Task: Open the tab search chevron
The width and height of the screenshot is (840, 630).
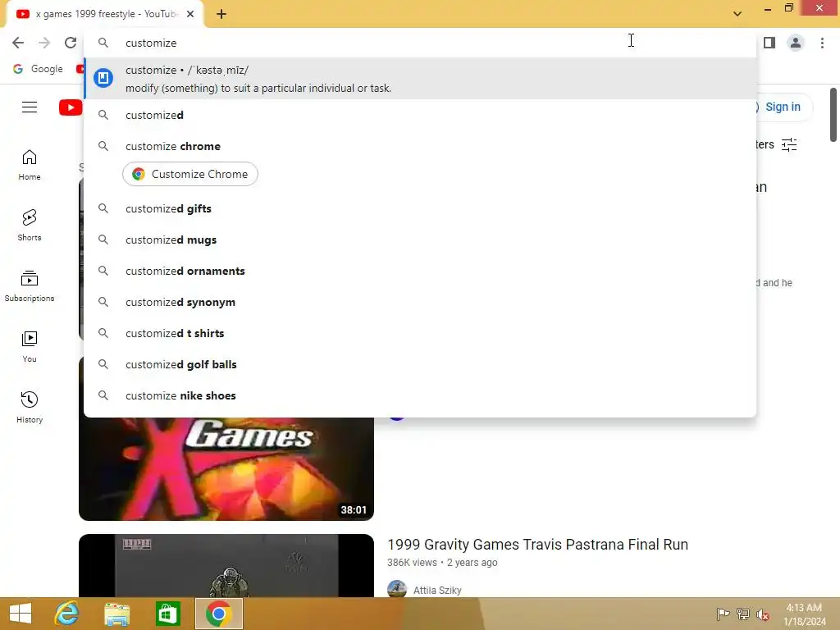Action: tap(737, 14)
